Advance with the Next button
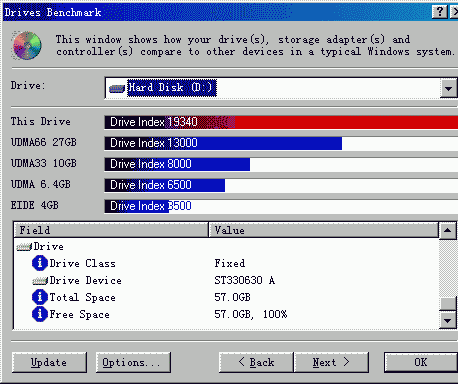The image size is (458, 384). [x=331, y=362]
